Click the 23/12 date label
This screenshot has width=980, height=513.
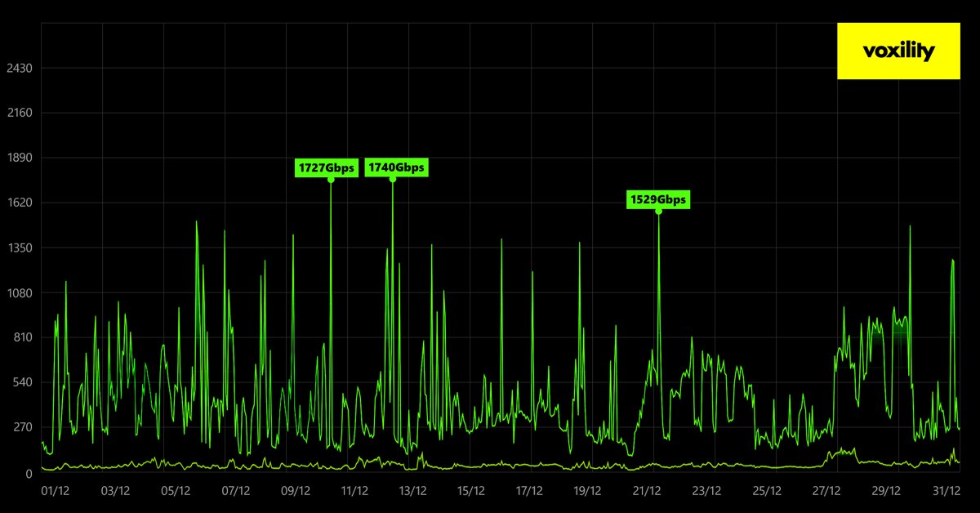(707, 492)
